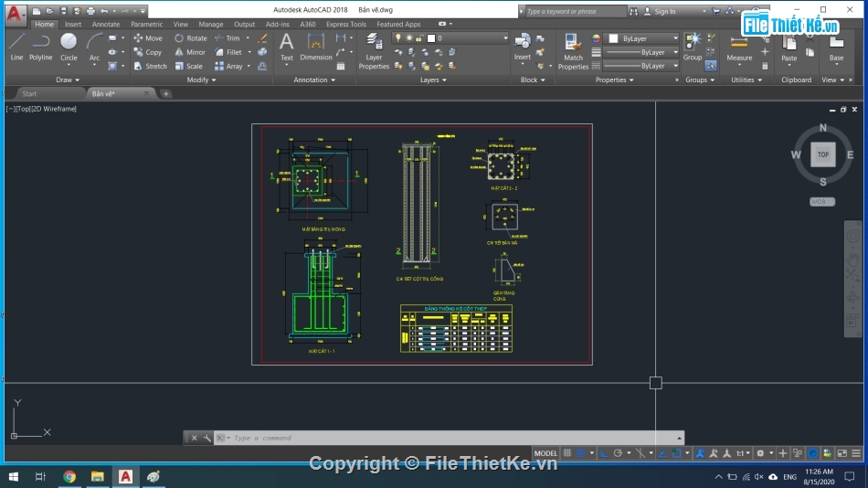Click the object color swatch in Properties
Image resolution: width=868 pixels, height=488 pixels.
click(613, 38)
